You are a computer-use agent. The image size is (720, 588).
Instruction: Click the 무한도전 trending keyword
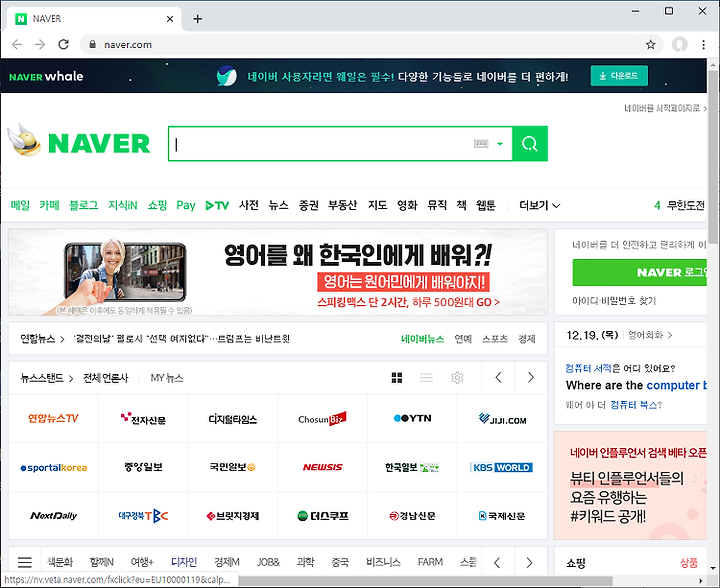click(686, 205)
